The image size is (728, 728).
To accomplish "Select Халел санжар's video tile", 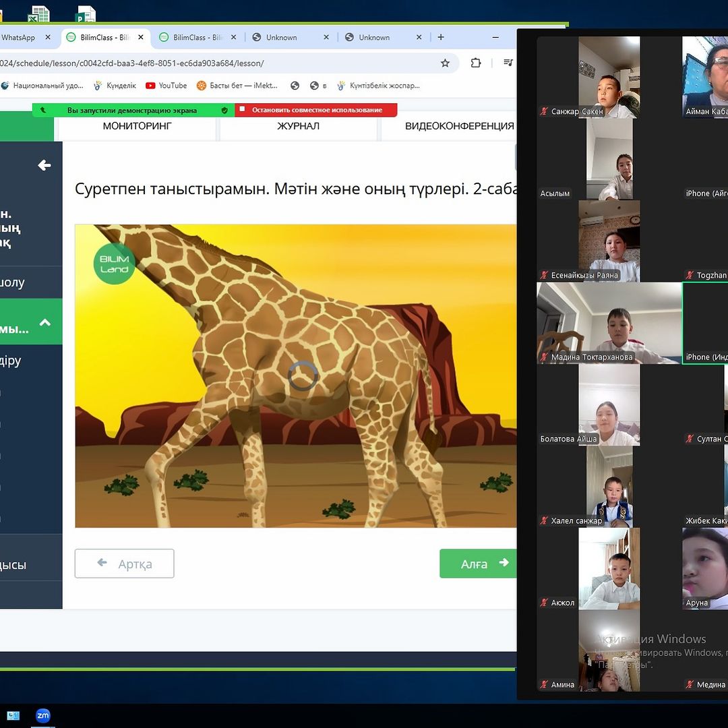I will tap(609, 487).
